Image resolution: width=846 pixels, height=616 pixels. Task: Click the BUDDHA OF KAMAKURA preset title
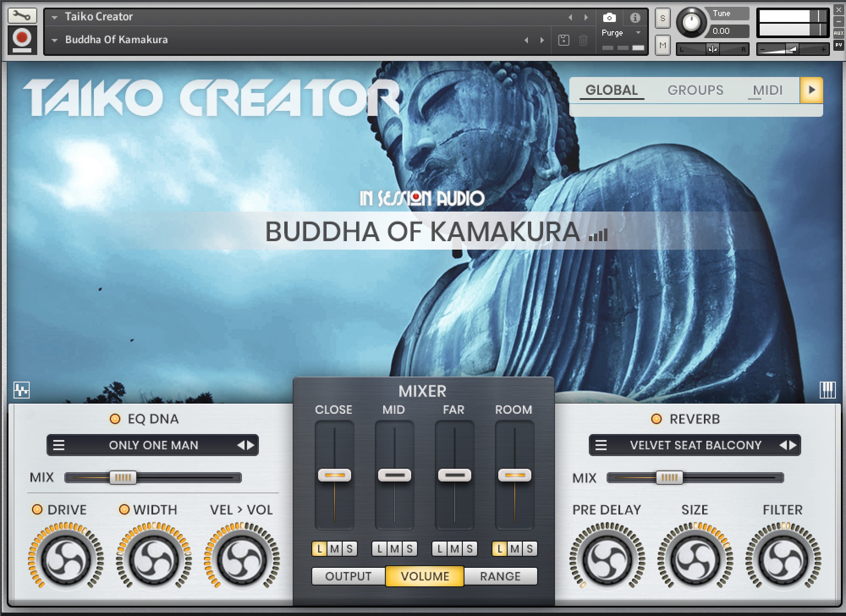[x=423, y=232]
